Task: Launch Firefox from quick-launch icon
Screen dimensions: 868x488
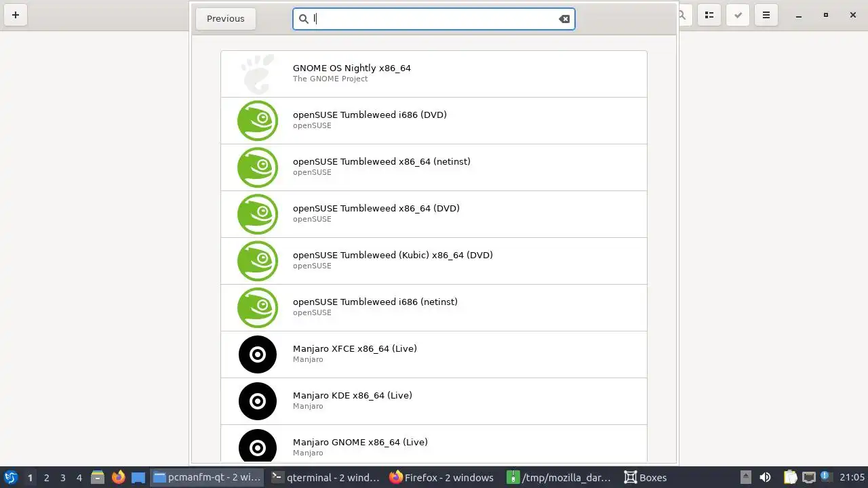Action: pyautogui.click(x=118, y=477)
